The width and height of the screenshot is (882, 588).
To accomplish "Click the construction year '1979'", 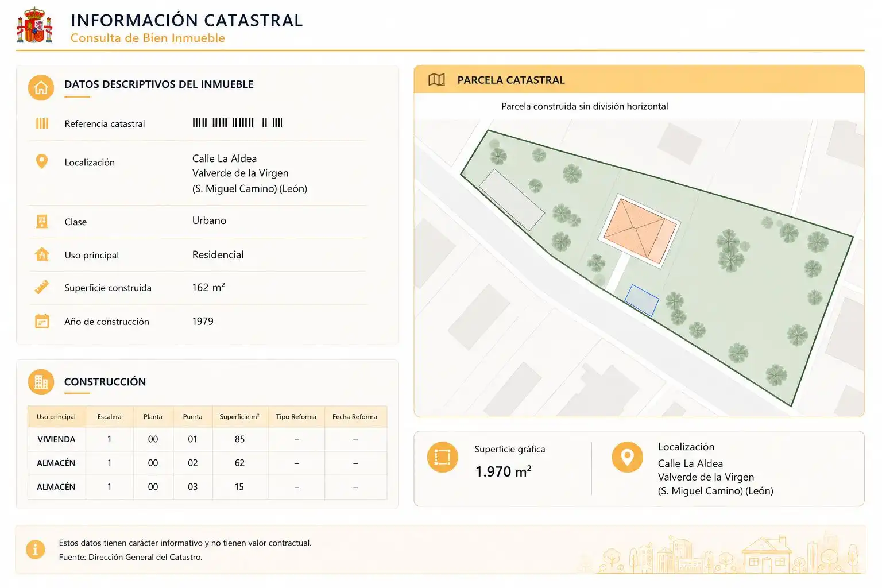I will coord(203,321).
